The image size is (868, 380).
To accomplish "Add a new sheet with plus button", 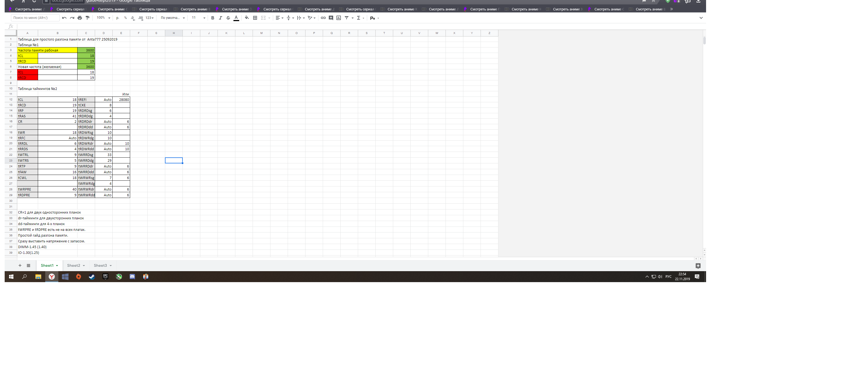I will click(x=20, y=265).
